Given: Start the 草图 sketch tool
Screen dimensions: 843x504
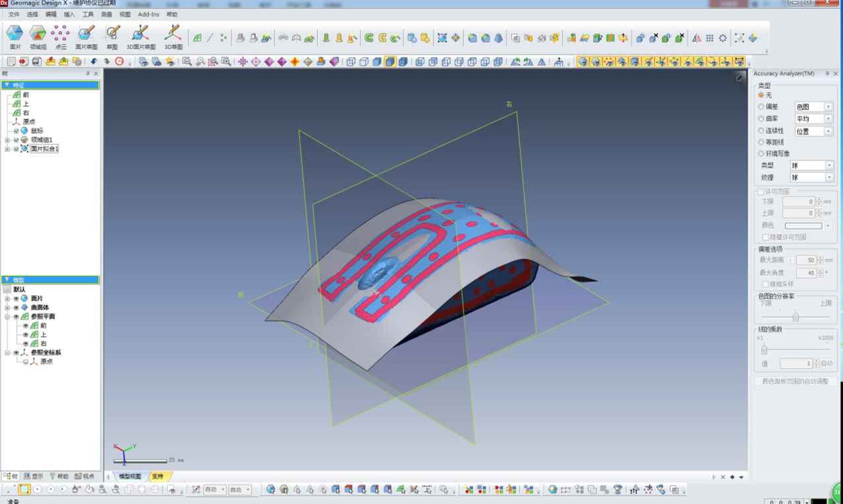Looking at the screenshot, I should 112,36.
